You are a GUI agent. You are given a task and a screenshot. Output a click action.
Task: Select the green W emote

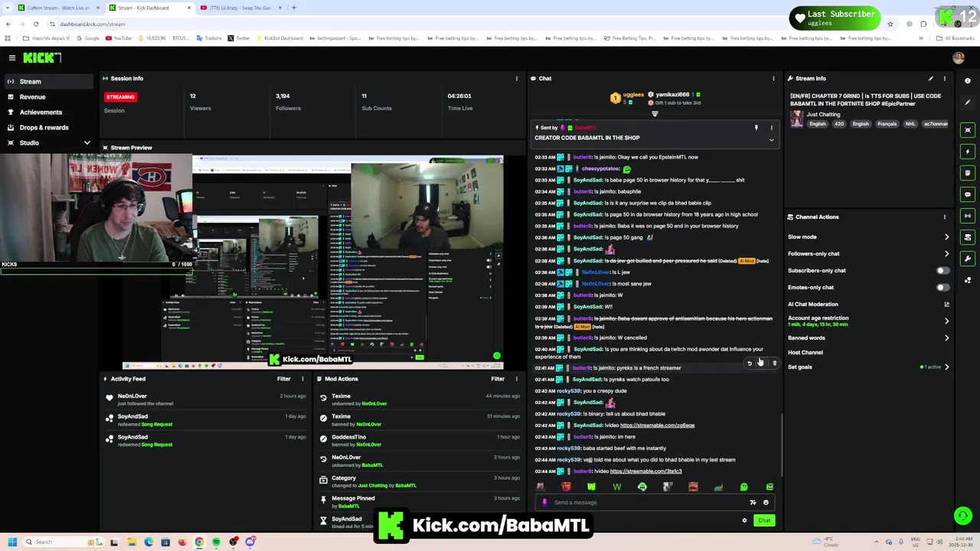[616, 487]
